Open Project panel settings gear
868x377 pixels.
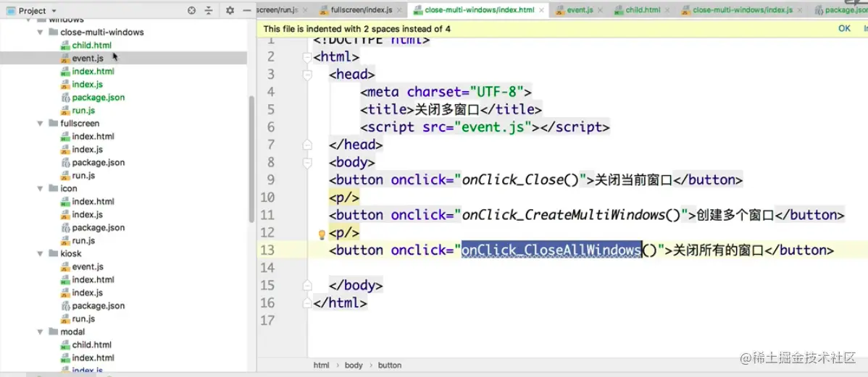(x=230, y=11)
